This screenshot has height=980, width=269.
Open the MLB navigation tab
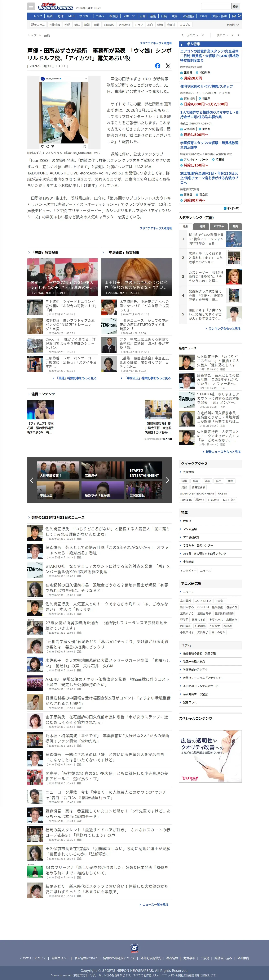71,16
